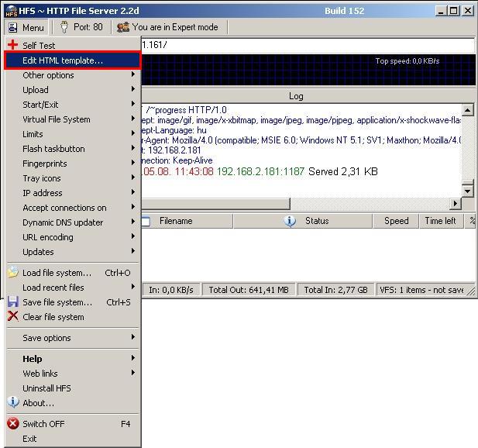
Task: Open the URL encoding menu entry
Action: pos(73,237)
